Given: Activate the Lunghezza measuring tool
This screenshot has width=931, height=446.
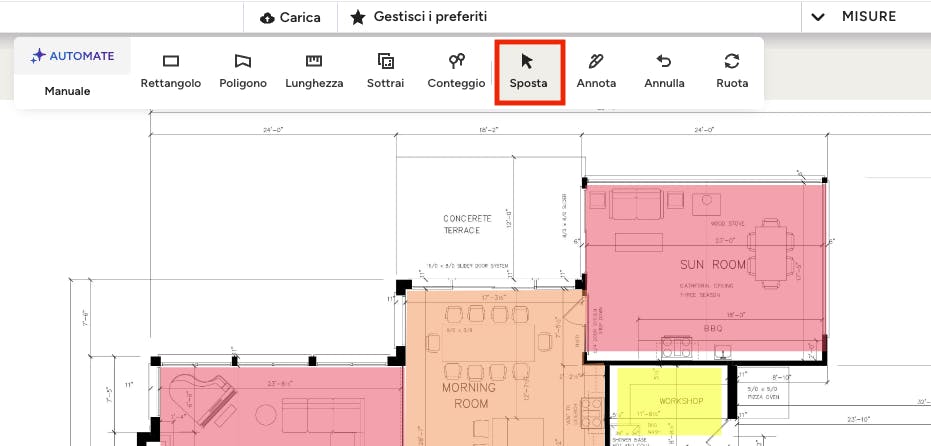Looking at the screenshot, I should click(314, 71).
